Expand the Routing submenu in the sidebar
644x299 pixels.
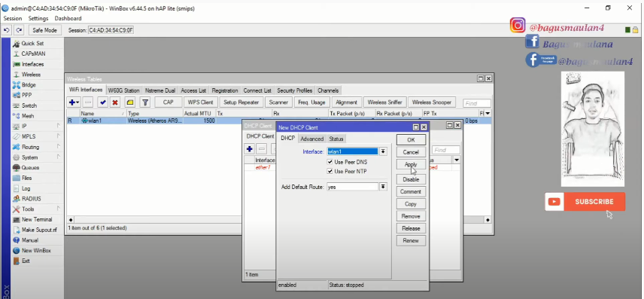(x=58, y=147)
